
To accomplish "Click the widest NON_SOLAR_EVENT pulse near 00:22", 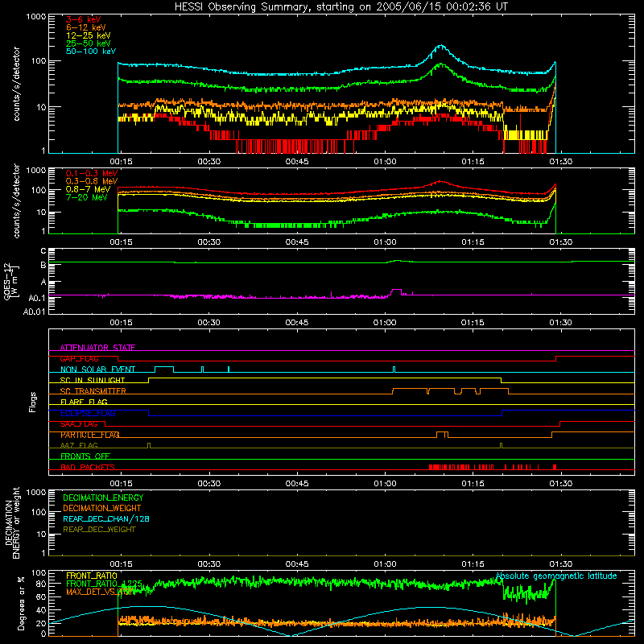I will click(164, 369).
